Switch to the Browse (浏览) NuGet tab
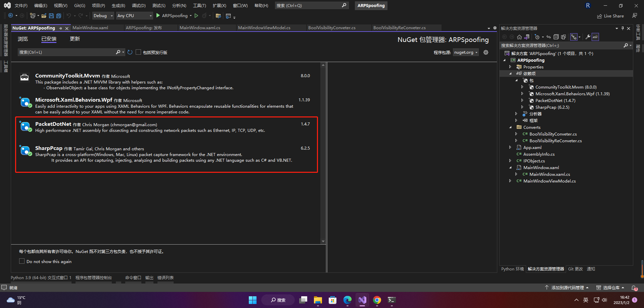644x308 pixels. (23, 39)
